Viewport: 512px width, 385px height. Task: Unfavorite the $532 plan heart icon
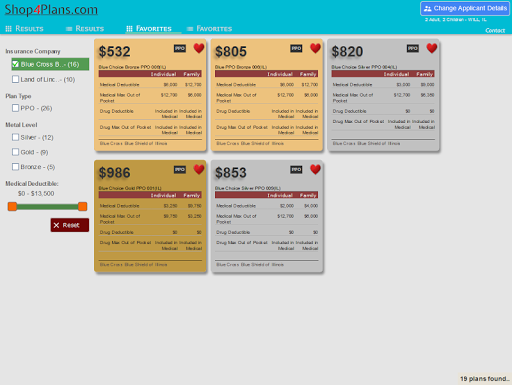pyautogui.click(x=199, y=48)
